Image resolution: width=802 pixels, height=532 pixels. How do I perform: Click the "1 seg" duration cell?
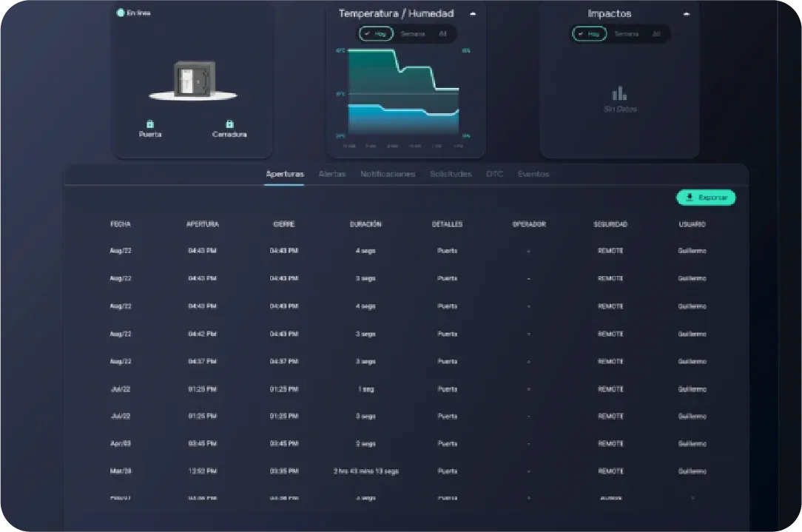(x=365, y=388)
